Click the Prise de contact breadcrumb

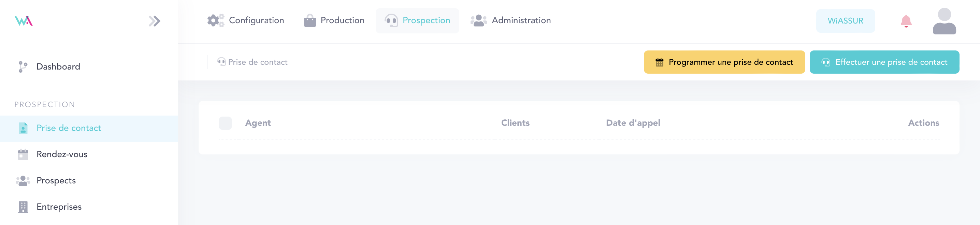coord(257,62)
